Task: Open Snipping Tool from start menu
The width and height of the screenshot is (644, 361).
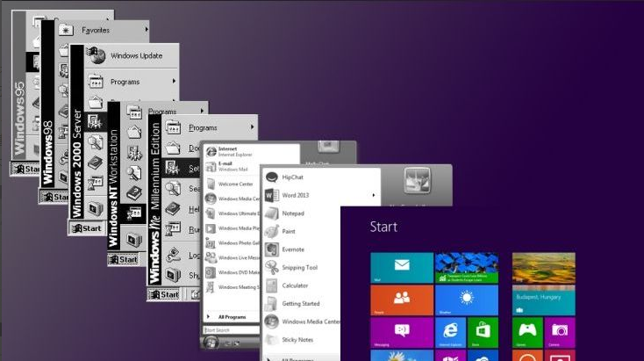Action: 299,268
